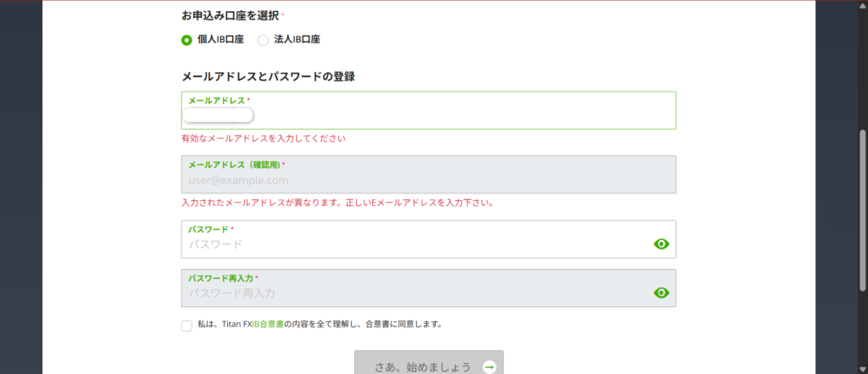Click the パスワード input field

pos(428,239)
